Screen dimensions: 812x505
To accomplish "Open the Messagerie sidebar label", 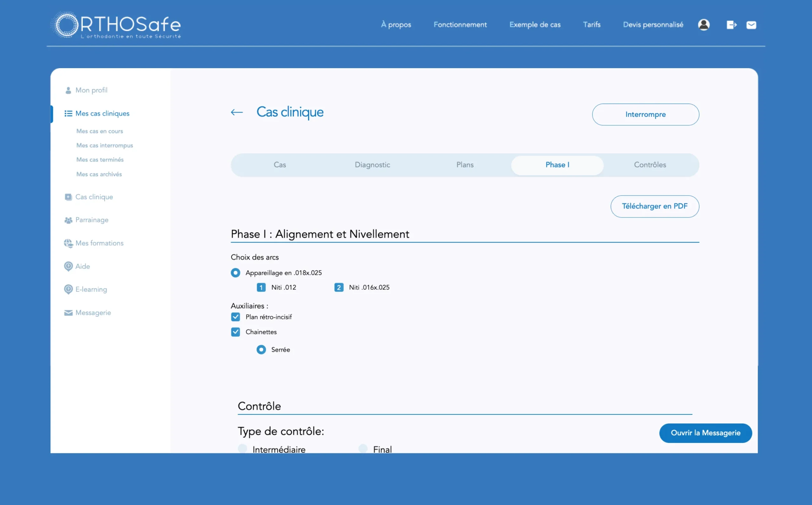I will pos(93,313).
